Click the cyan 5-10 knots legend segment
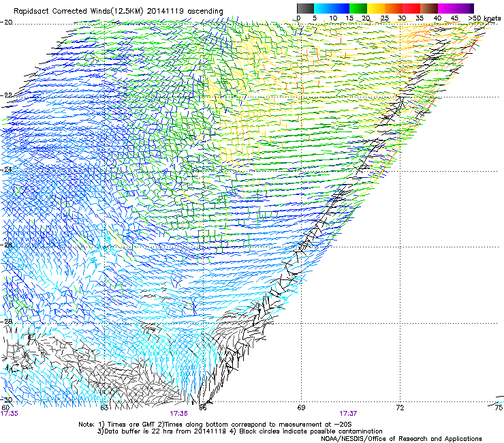 pyautogui.click(x=322, y=8)
